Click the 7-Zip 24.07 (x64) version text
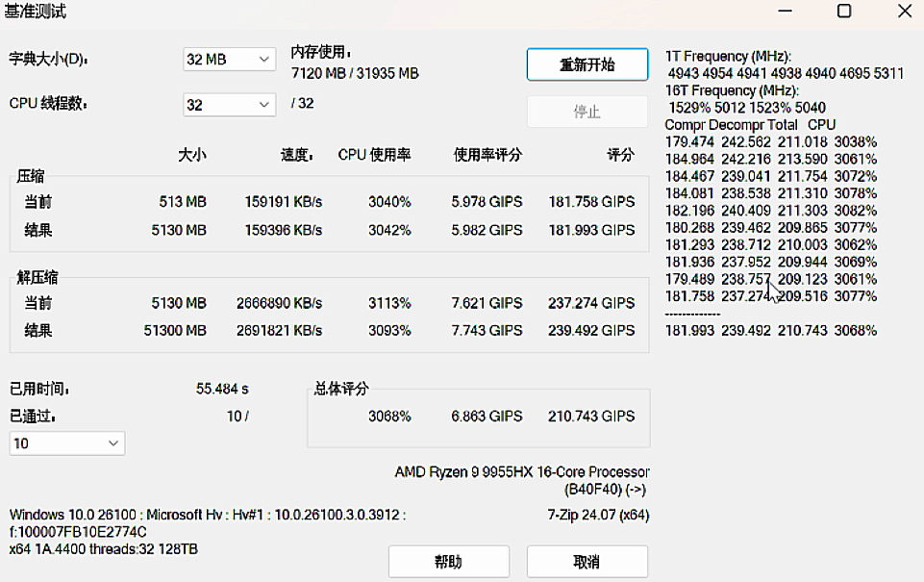The height and width of the screenshot is (582, 924). click(x=597, y=516)
